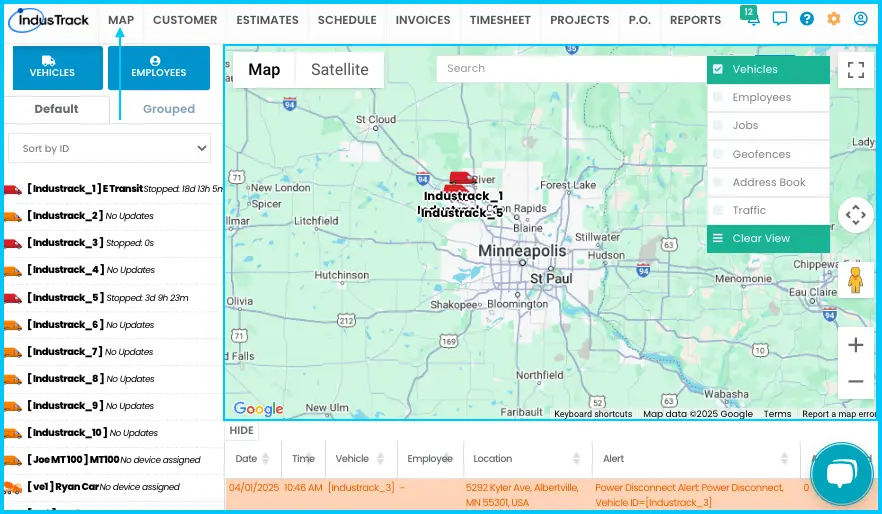Click the Industrack_1 truck marker on map

[x=461, y=179]
